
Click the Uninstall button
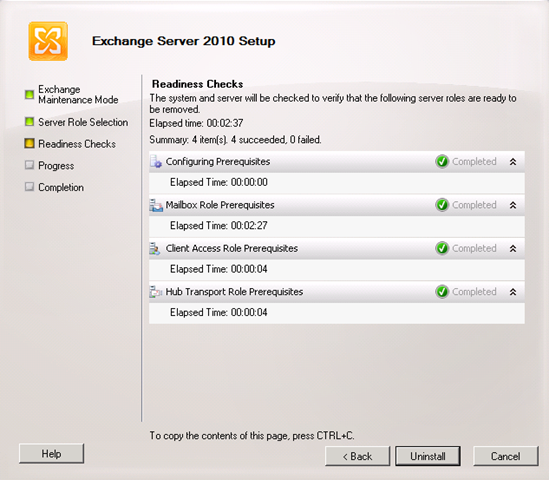click(x=428, y=456)
